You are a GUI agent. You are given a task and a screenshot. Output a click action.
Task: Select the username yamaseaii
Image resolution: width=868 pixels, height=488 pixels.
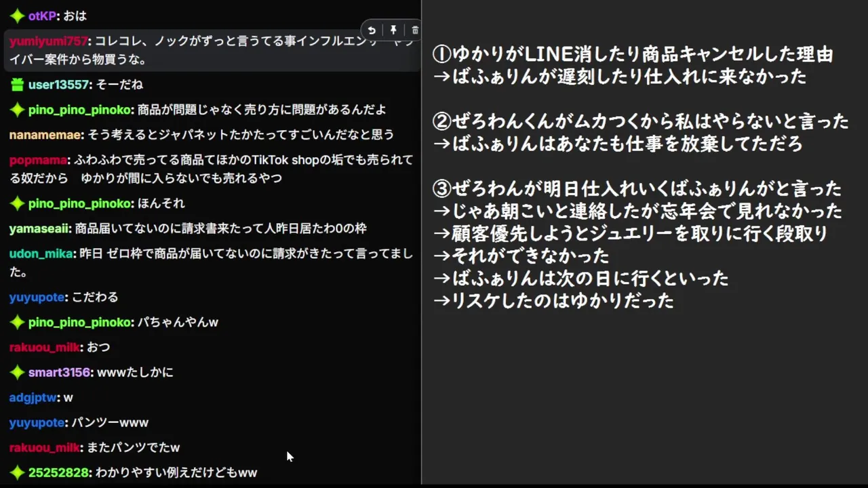click(x=40, y=228)
